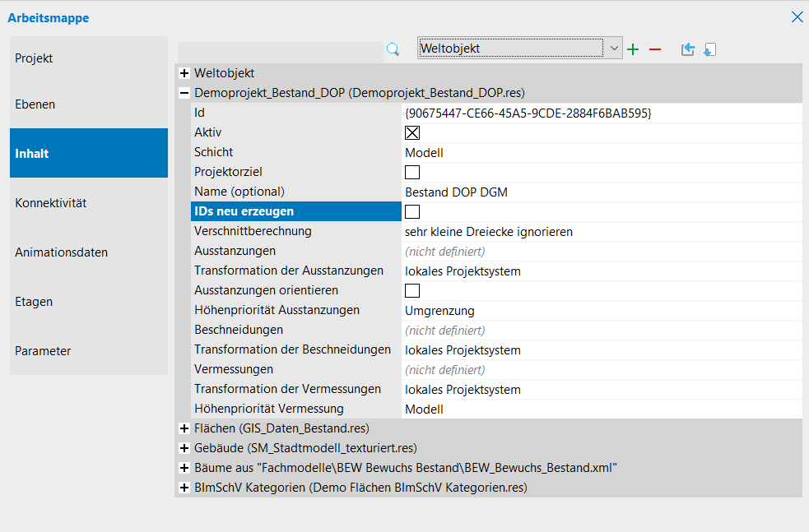
Task: Switch to the Ebenen tab
Action: [x=89, y=104]
